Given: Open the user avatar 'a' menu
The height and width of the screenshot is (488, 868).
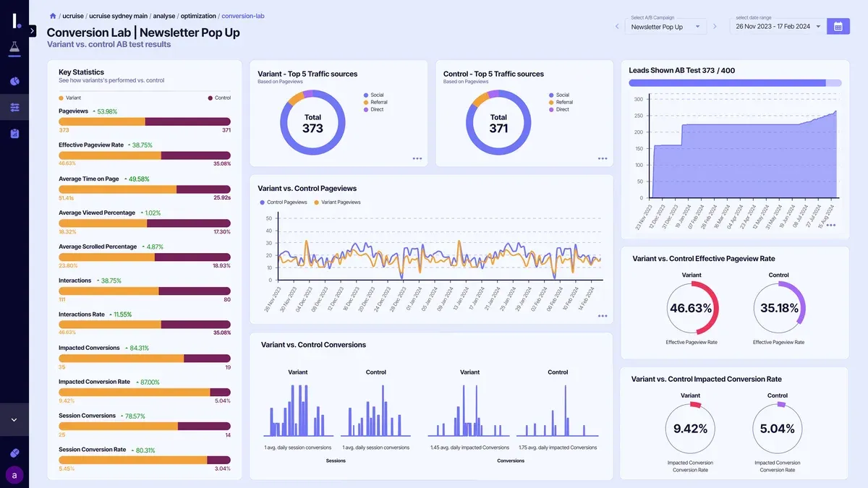Looking at the screenshot, I should 14,475.
